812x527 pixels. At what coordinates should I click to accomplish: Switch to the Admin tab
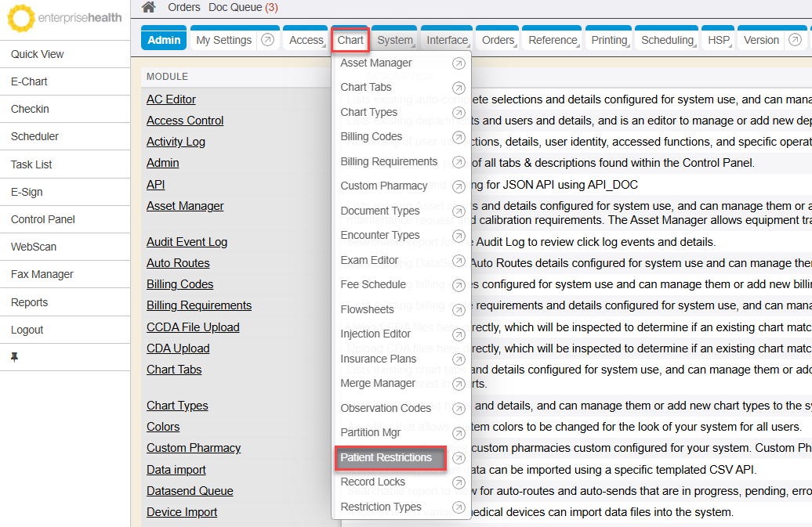164,40
